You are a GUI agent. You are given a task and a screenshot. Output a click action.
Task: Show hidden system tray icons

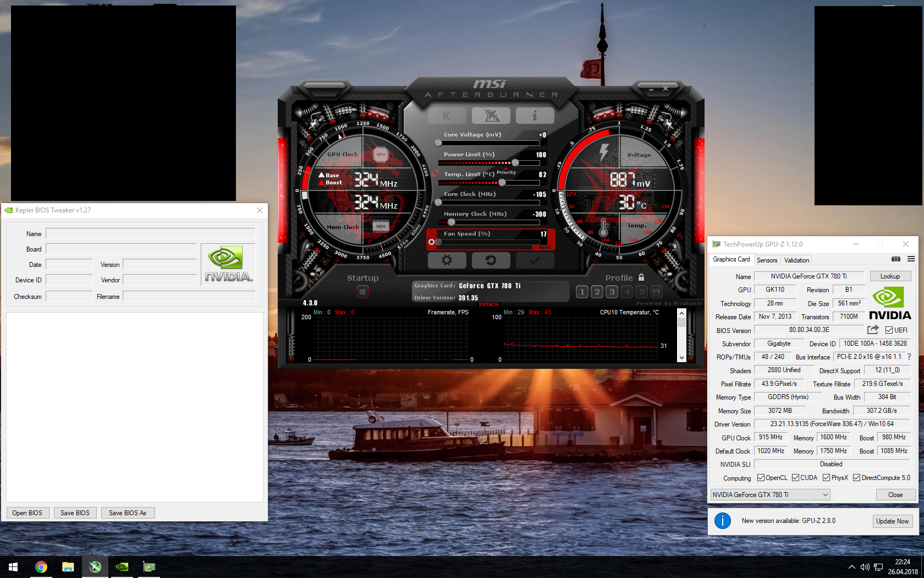[852, 567]
